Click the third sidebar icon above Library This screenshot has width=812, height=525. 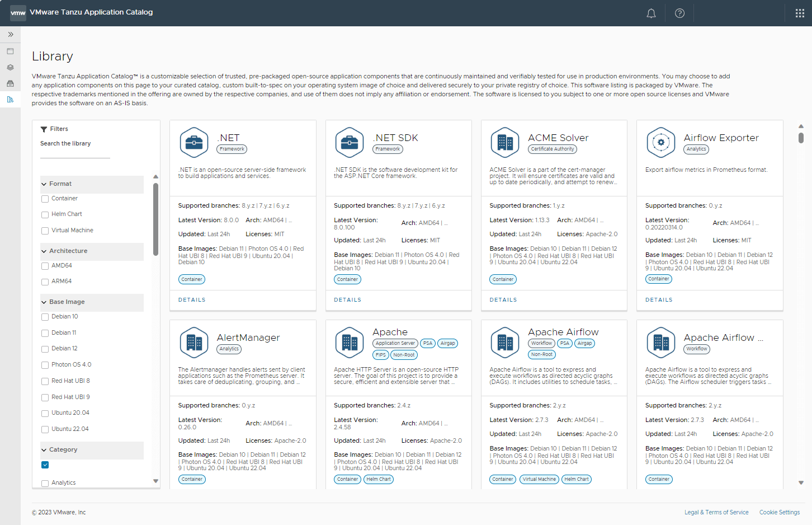10,83
